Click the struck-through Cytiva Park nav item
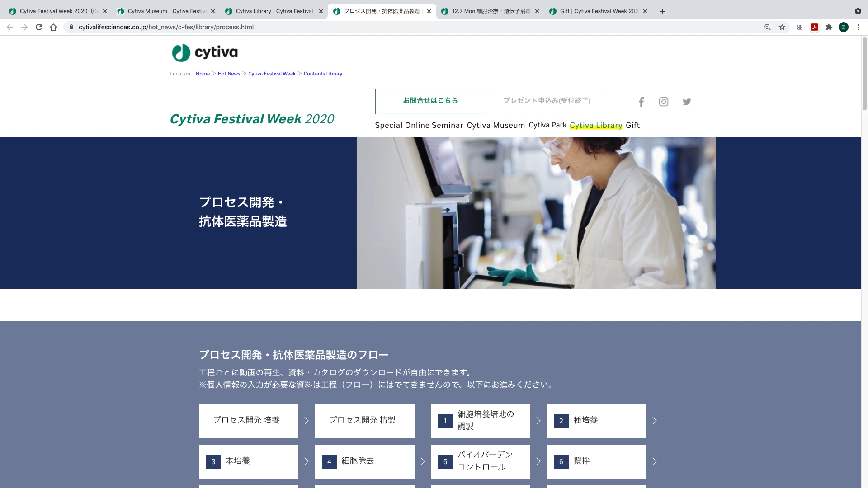The height and width of the screenshot is (488, 868). point(547,125)
